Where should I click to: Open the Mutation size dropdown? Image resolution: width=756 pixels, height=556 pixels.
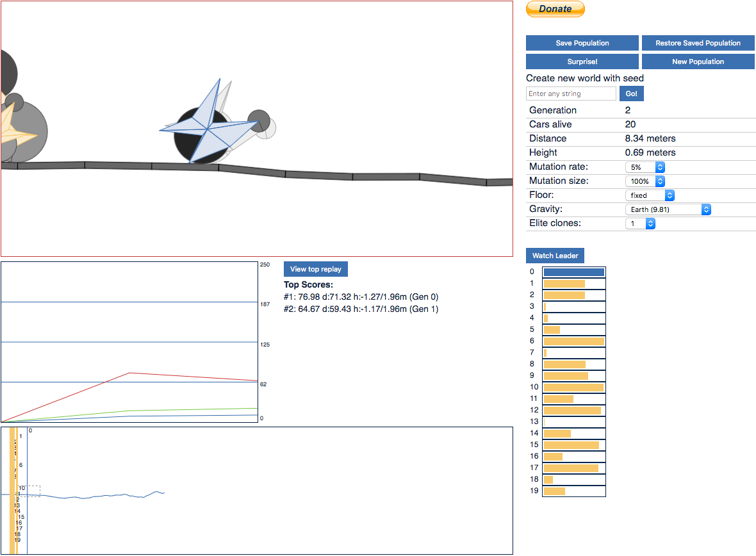click(645, 181)
